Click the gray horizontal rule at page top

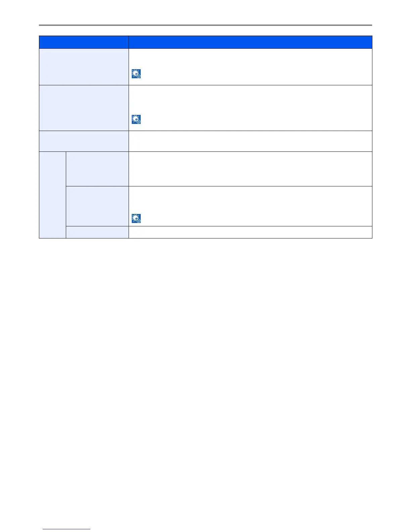point(205,25)
